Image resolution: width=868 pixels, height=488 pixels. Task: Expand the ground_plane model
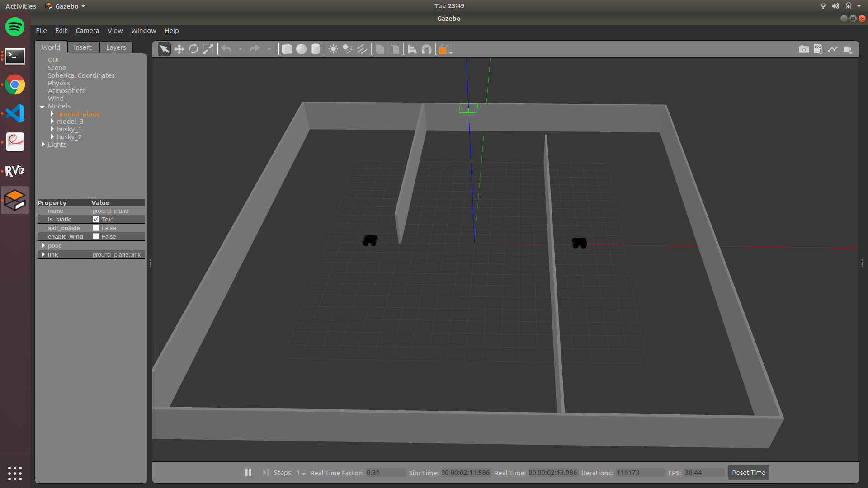52,114
